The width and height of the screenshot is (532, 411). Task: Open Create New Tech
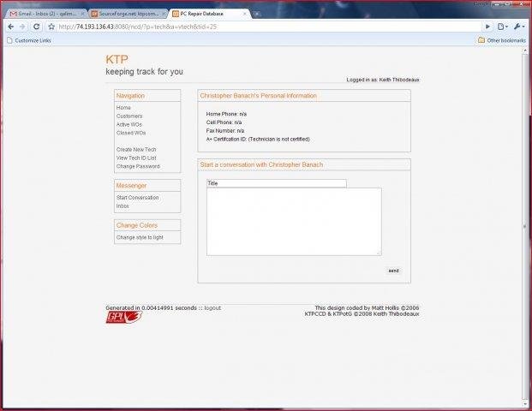pos(136,150)
